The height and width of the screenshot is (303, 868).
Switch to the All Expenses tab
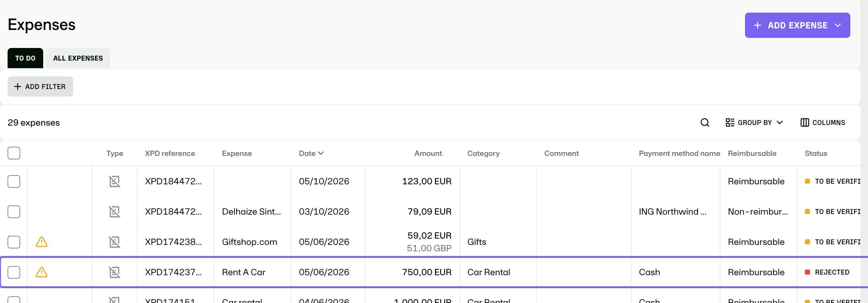click(x=78, y=58)
